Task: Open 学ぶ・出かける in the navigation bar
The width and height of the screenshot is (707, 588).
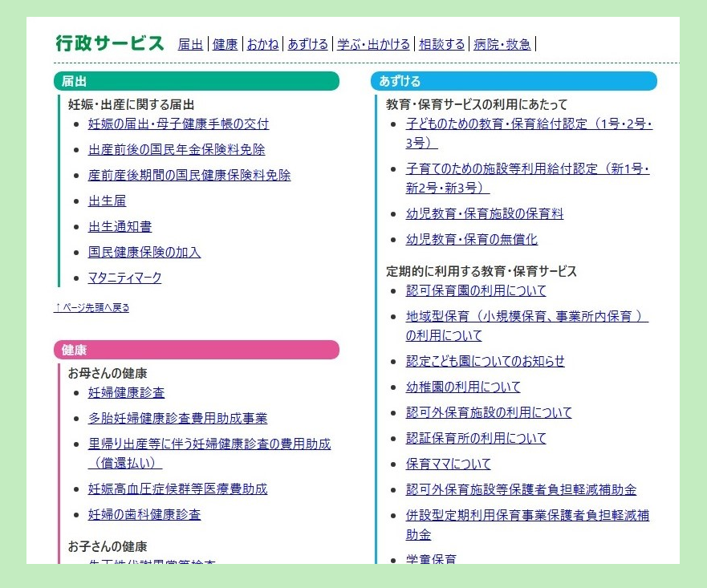Action: tap(373, 44)
